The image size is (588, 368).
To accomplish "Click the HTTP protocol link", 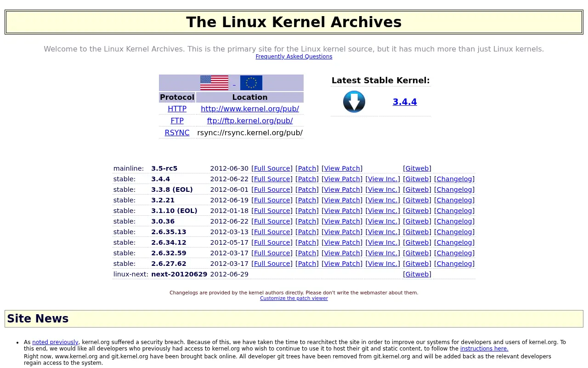I will 177,109.
